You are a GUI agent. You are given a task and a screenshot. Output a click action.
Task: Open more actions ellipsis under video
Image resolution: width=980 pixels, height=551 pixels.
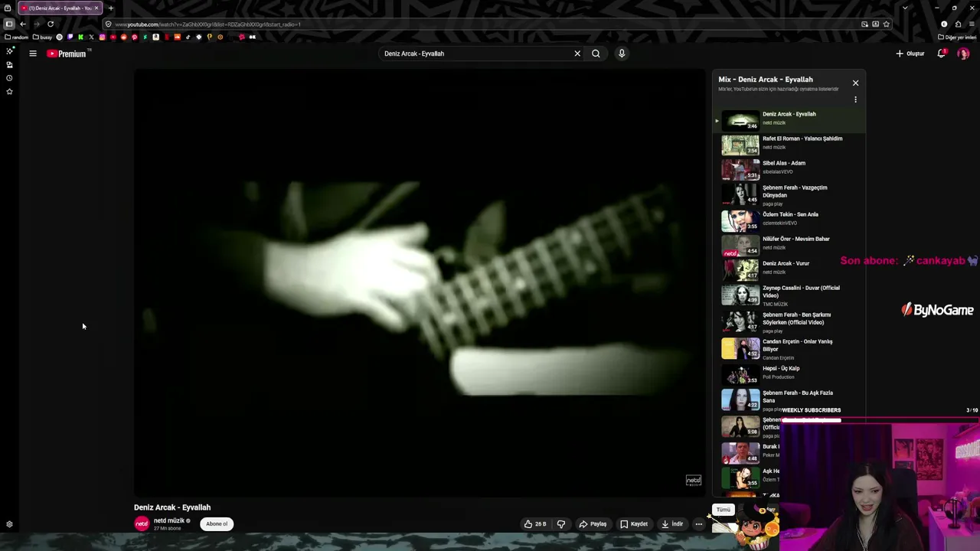(698, 524)
